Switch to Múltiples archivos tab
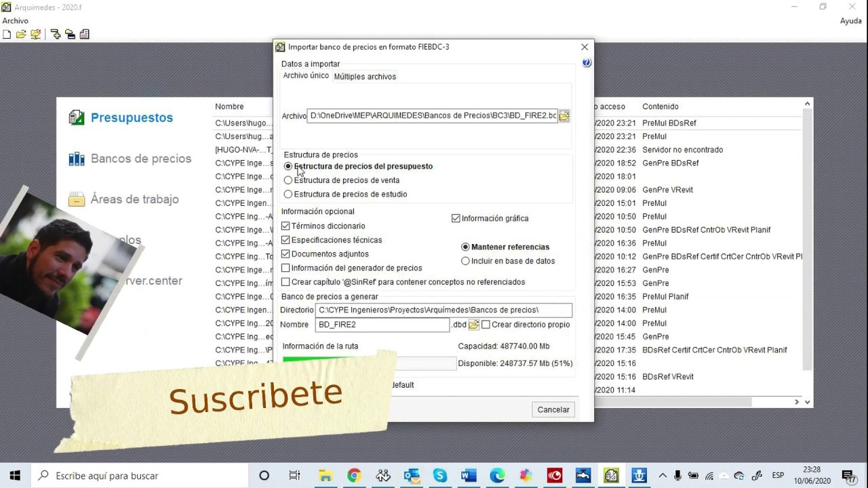The image size is (868, 488). click(x=365, y=77)
